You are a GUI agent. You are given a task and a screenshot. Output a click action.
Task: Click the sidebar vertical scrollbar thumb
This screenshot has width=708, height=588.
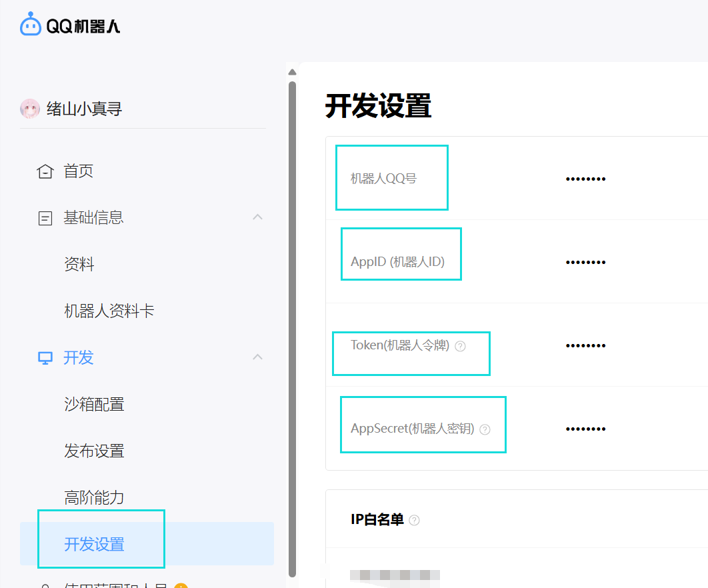292,327
